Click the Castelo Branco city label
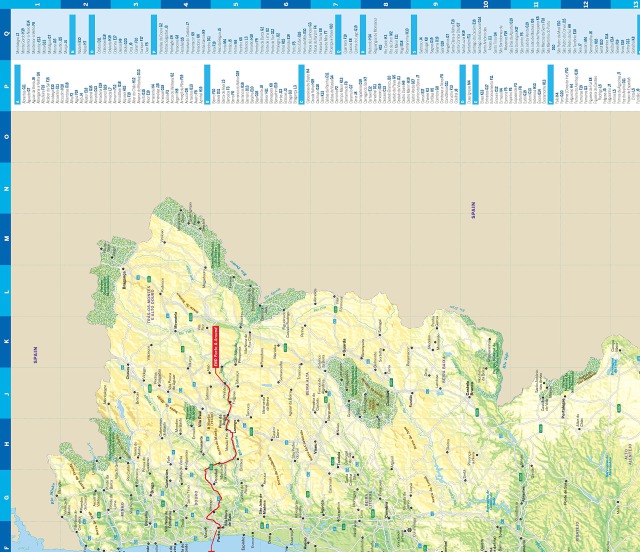The image size is (640, 552). (x=470, y=388)
